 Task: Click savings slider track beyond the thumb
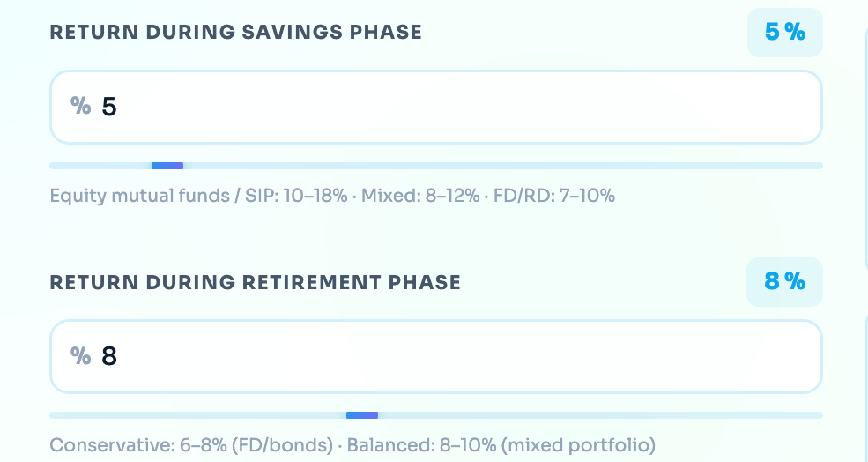(502, 166)
